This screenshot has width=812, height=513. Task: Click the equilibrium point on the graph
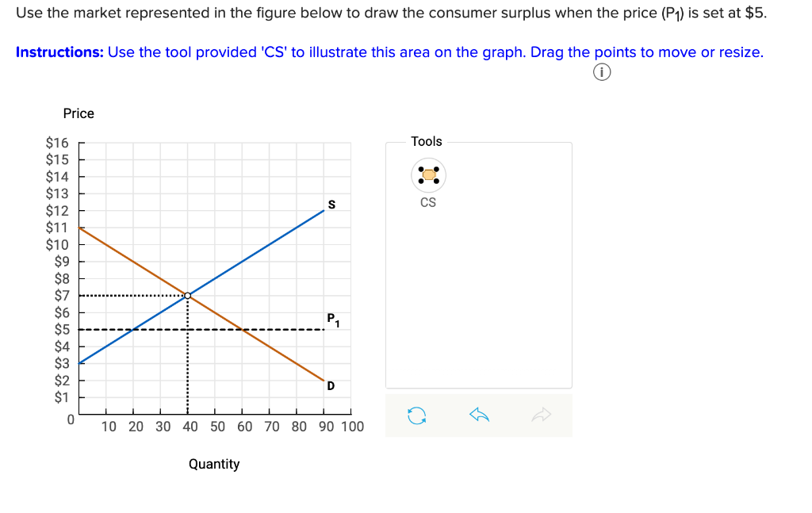(187, 295)
